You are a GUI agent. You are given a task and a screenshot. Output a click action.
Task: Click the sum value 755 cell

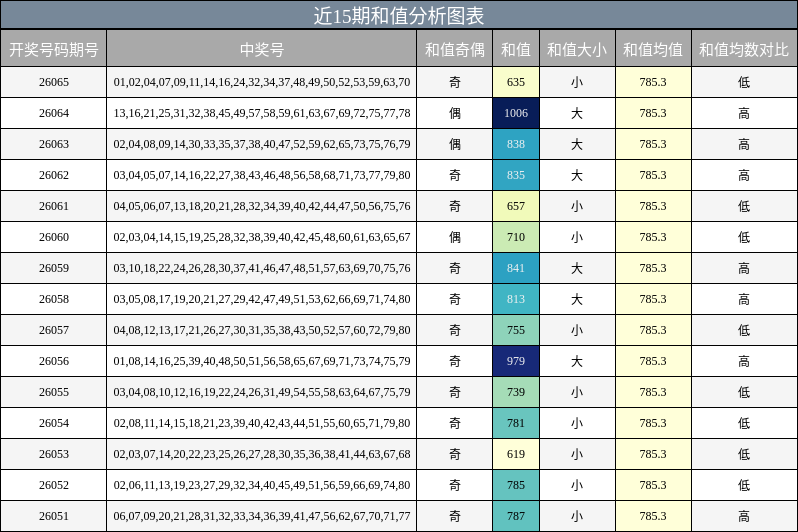click(x=516, y=330)
